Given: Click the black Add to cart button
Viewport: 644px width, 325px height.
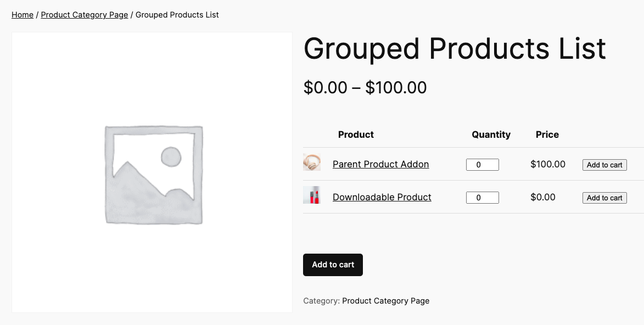Looking at the screenshot, I should [x=333, y=265].
